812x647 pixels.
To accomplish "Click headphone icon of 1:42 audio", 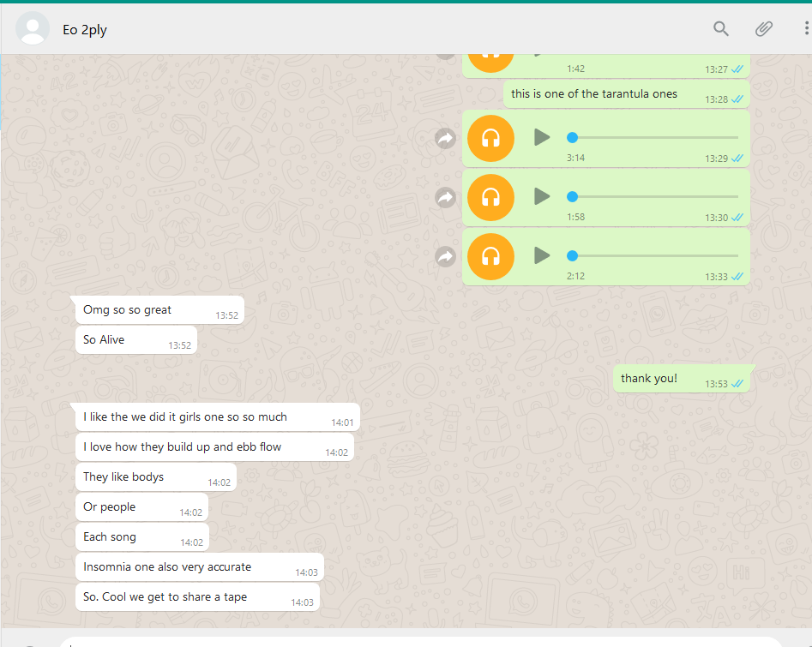I will tap(490, 63).
